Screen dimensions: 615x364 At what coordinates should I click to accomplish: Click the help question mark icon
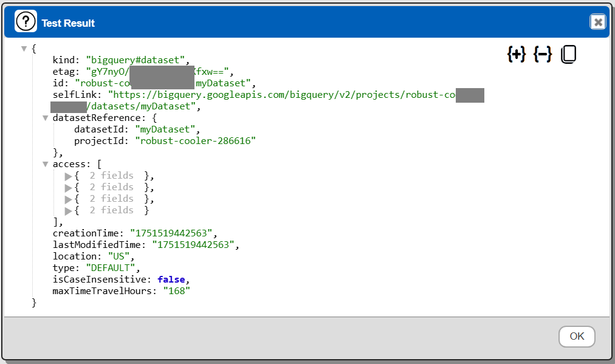click(x=26, y=22)
